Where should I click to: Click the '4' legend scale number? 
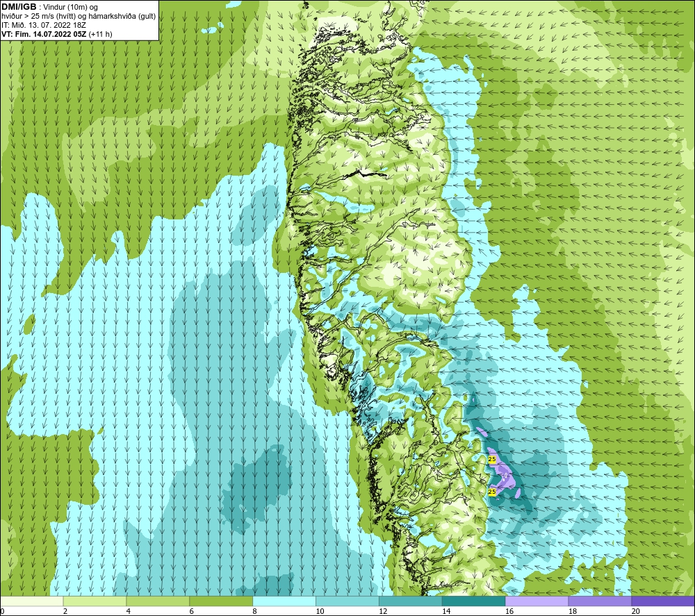click(x=129, y=611)
